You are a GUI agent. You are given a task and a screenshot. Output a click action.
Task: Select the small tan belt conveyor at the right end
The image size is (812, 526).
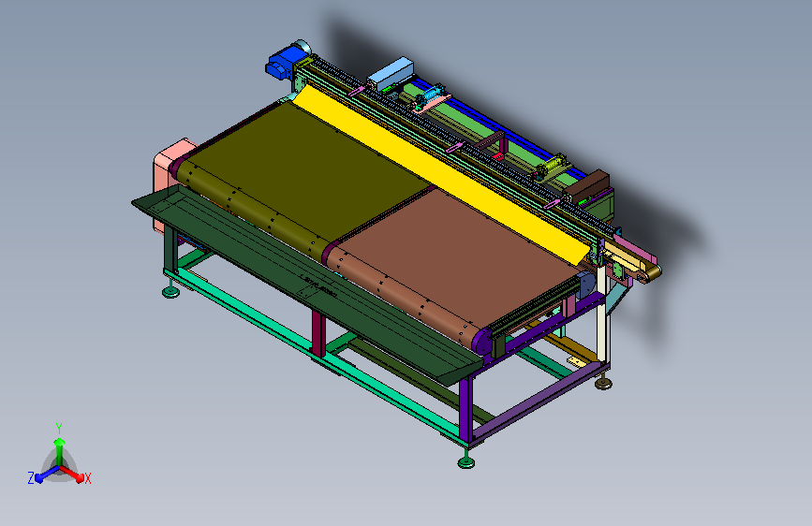click(633, 261)
